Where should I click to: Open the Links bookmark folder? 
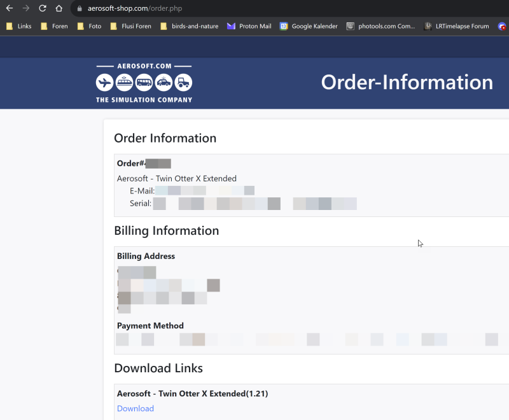[19, 26]
